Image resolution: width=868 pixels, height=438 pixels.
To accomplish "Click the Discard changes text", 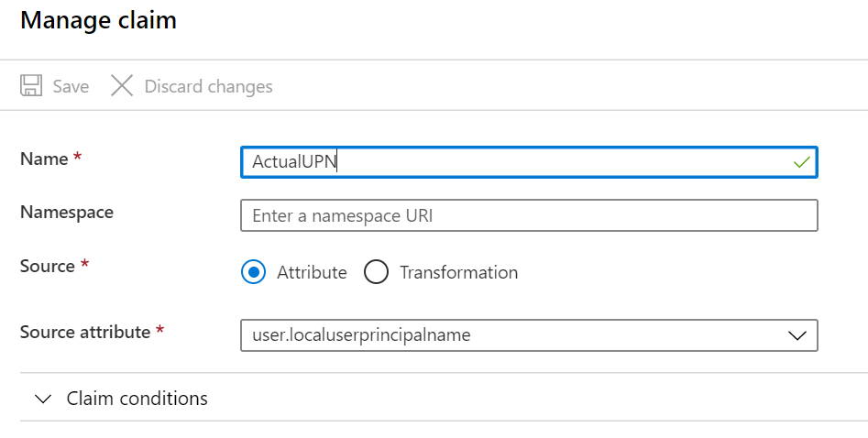I will [209, 86].
